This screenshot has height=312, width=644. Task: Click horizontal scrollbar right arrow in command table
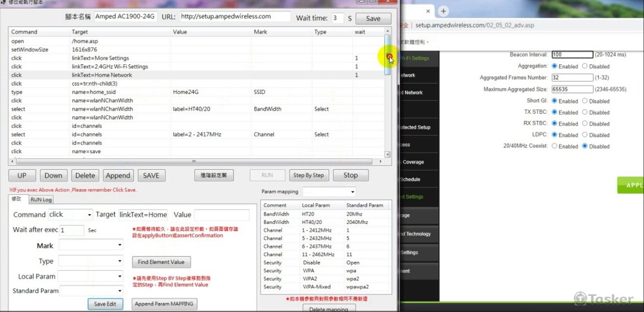[381, 161]
